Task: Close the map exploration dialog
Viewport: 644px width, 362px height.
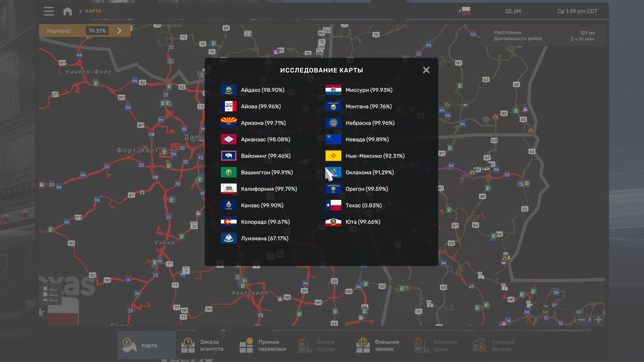Action: pos(426,70)
